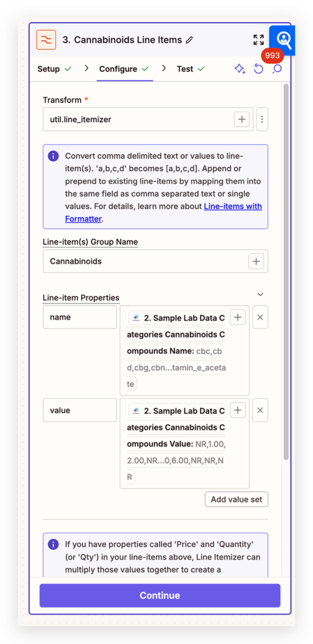The width and height of the screenshot is (313, 644).
Task: Click the undo arrow icon
Action: click(258, 69)
